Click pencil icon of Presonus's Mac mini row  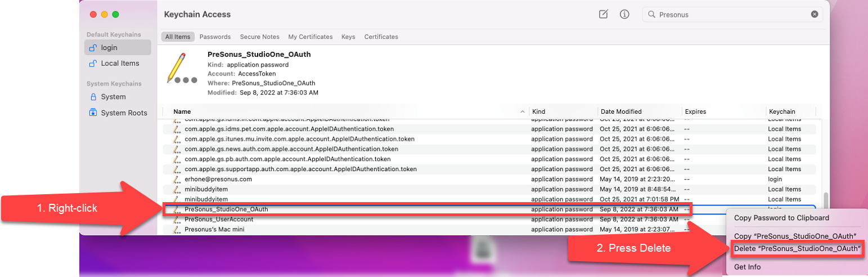tap(176, 229)
